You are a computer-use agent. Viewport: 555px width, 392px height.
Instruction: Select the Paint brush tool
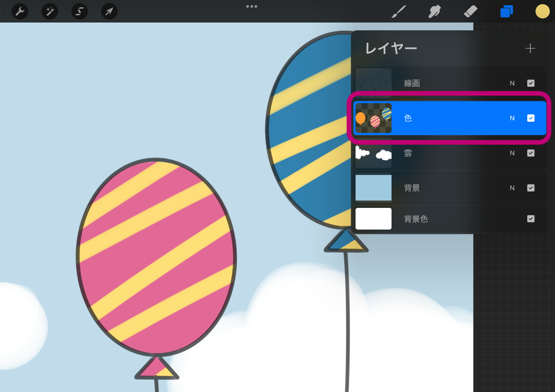(x=398, y=11)
